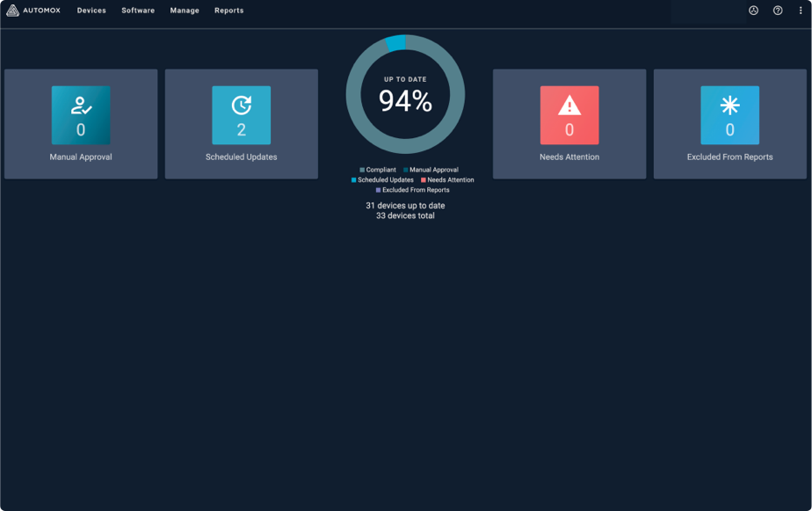The image size is (812, 511).
Task: Open the three-dot overflow menu icon
Action: (801, 10)
